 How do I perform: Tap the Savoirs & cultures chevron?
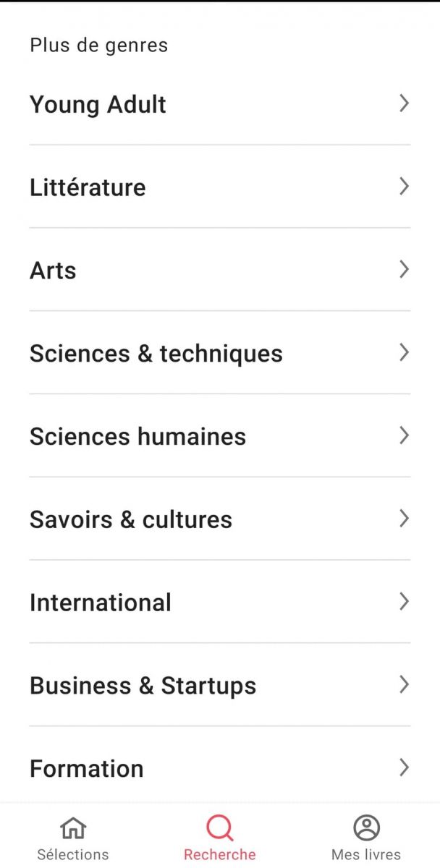[x=405, y=519]
